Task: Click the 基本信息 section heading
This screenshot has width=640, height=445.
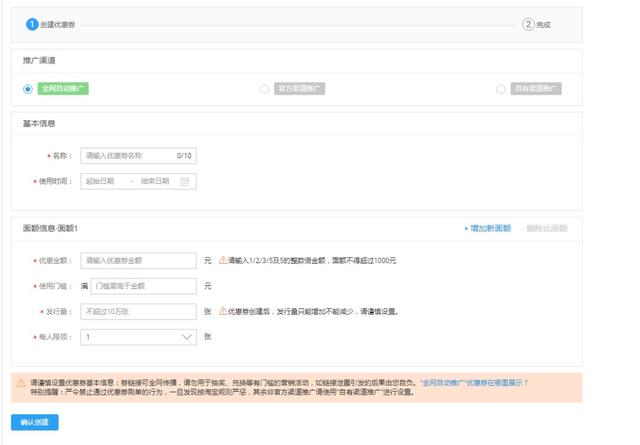Action: click(39, 124)
